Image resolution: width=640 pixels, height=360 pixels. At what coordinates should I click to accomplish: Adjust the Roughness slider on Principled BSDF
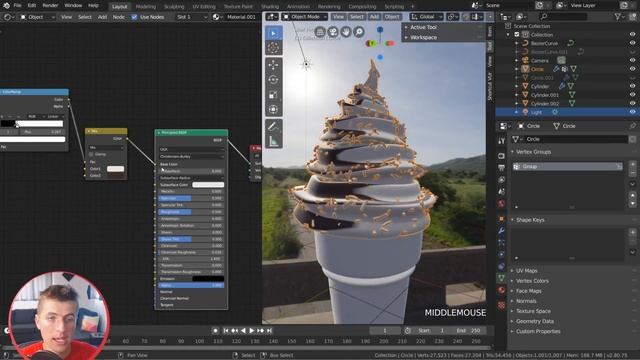(191, 212)
